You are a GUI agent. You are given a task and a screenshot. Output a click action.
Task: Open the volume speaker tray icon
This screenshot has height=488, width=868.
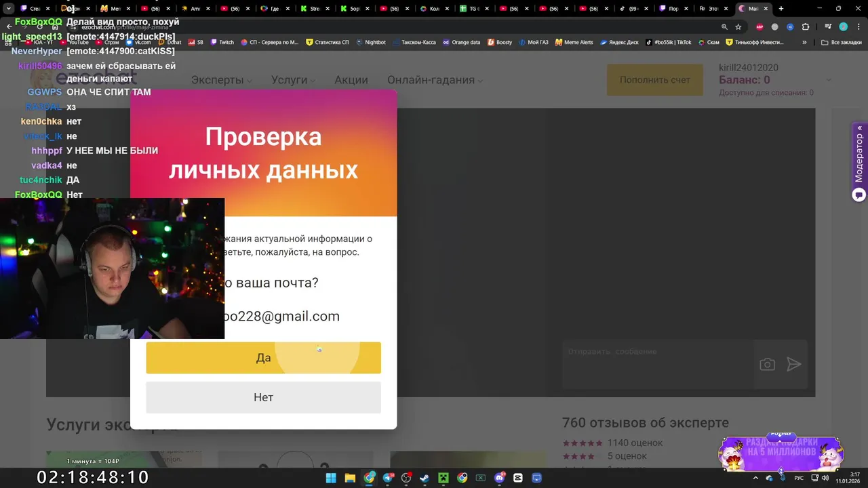point(825,478)
